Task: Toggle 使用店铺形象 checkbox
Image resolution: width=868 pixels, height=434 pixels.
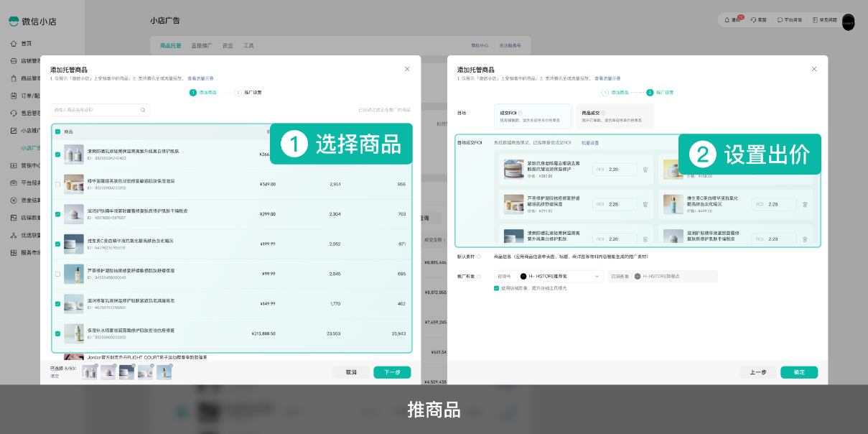Action: [497, 288]
